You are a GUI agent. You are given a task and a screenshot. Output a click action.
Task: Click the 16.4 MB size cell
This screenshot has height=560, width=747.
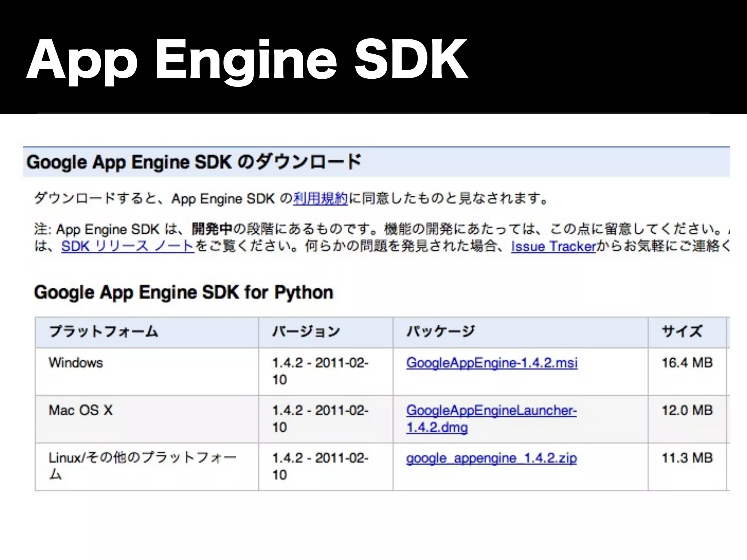tap(687, 363)
